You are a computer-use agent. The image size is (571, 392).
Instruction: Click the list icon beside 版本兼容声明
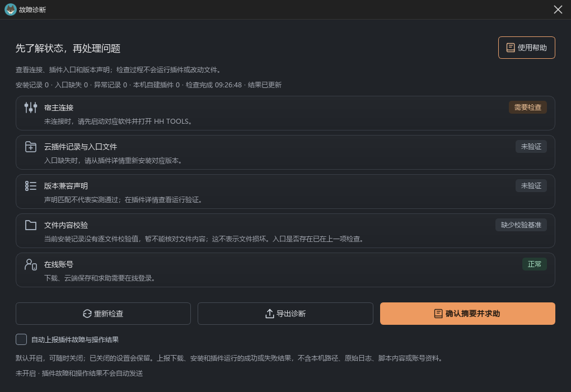click(x=31, y=186)
